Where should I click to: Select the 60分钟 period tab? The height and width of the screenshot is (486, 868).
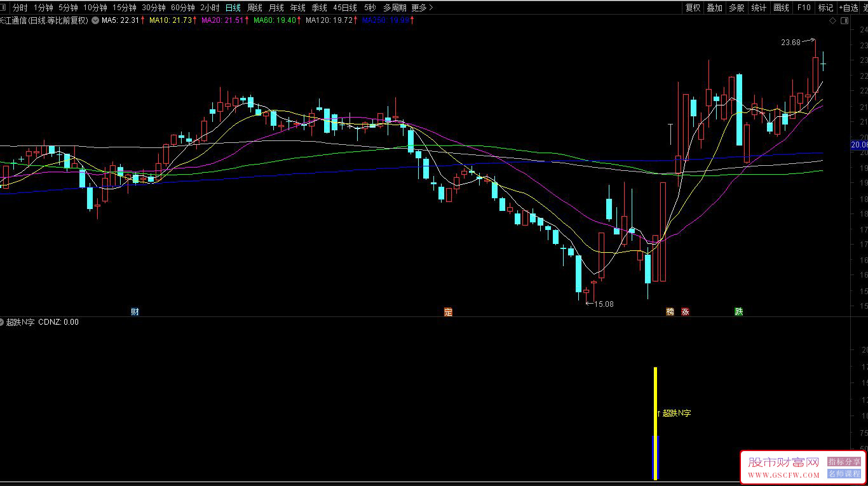point(182,8)
